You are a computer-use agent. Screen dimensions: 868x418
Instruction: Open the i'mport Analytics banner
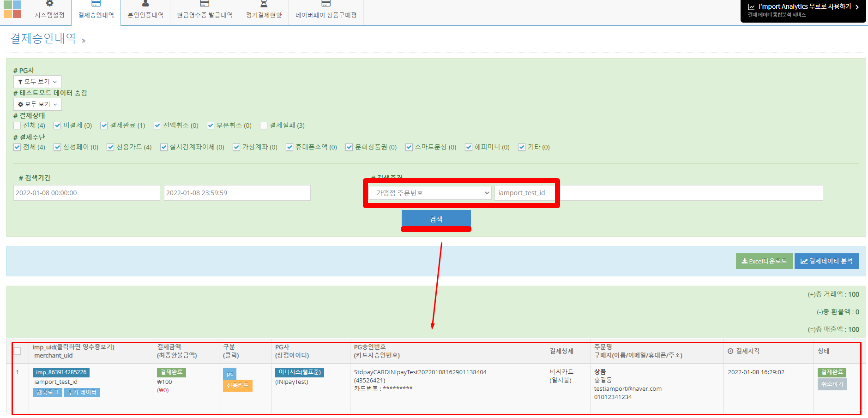point(803,11)
